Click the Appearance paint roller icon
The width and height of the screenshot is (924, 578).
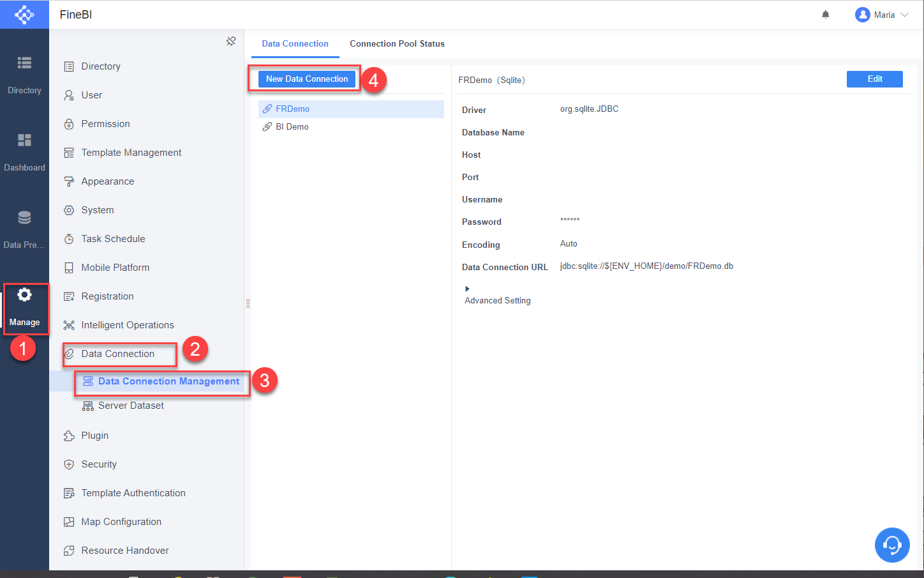[x=69, y=181]
